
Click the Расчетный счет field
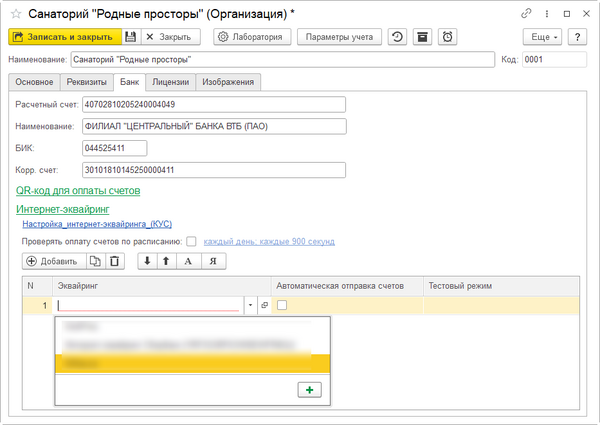click(214, 105)
